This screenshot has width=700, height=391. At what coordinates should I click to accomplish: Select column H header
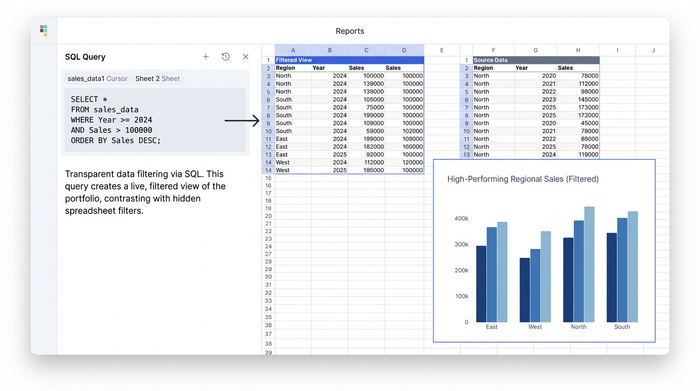click(578, 50)
